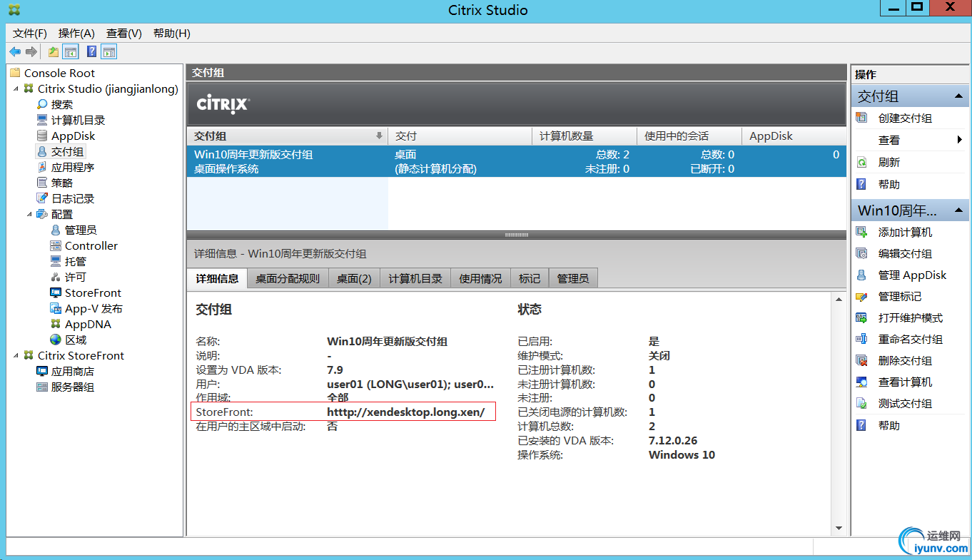Select AppDisk in the console tree
This screenshot has height=560, width=972.
[73, 136]
